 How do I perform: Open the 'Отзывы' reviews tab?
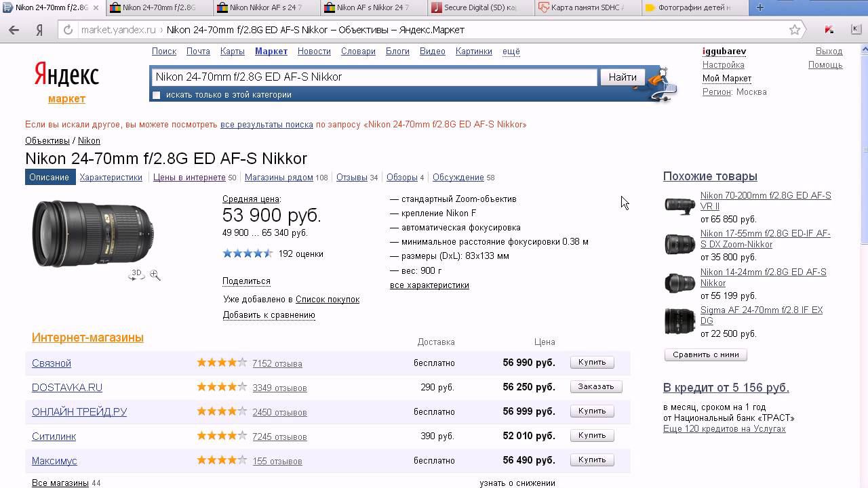coord(352,178)
